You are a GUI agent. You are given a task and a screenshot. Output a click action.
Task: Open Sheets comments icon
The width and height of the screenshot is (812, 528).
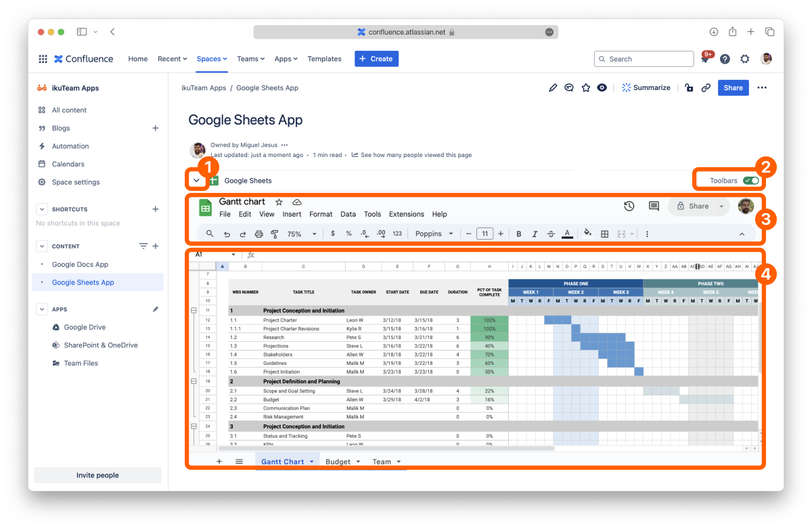(x=654, y=206)
